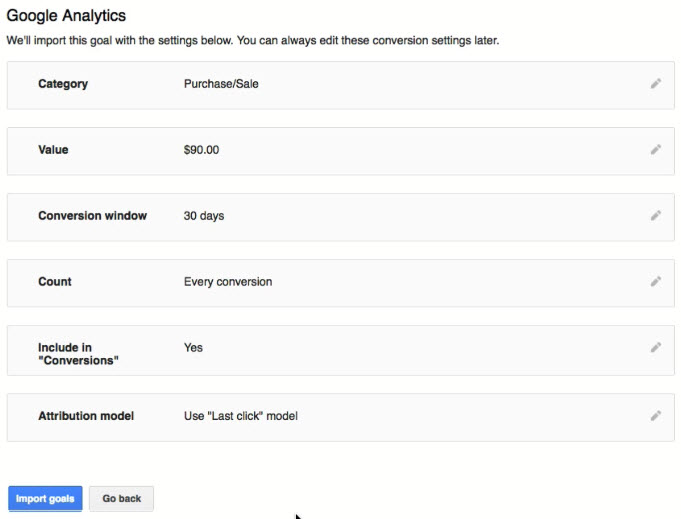Click the Category row label
The image size is (681, 519).
63,84
